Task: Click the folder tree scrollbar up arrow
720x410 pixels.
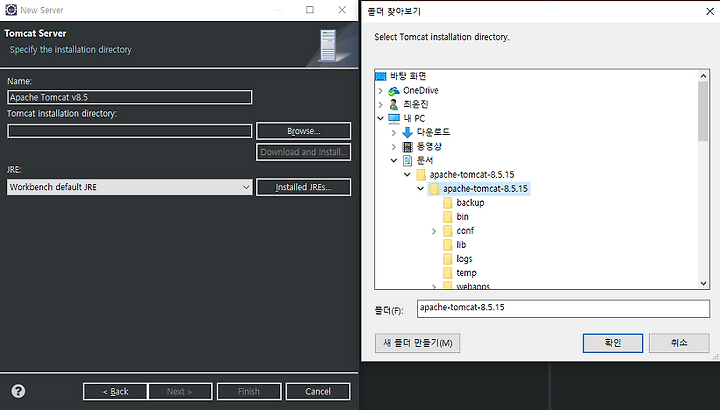Action: tap(703, 76)
